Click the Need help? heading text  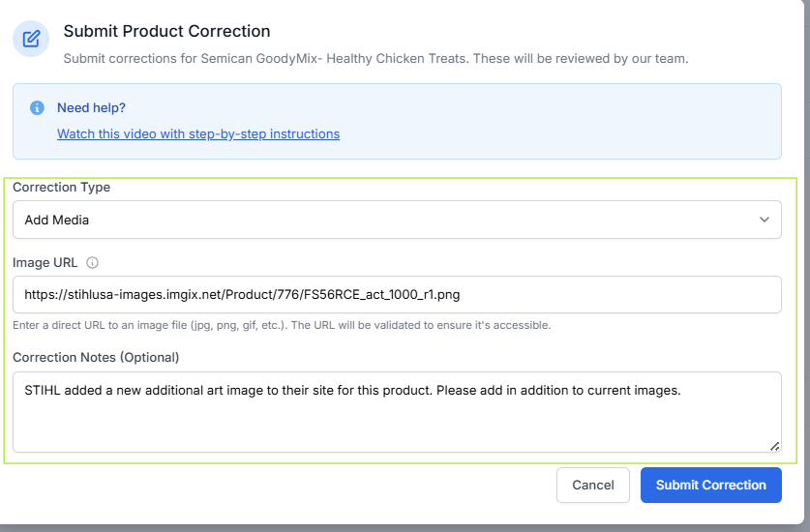(91, 107)
